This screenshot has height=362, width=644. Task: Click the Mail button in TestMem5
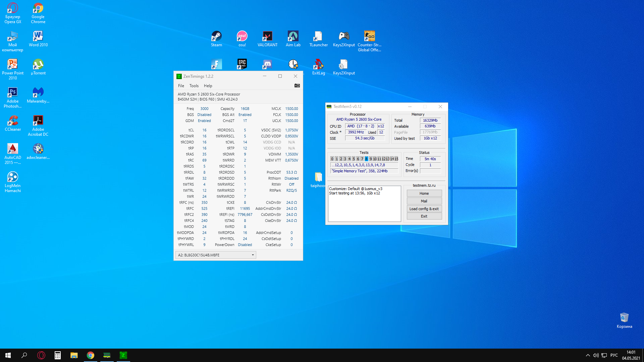[424, 201]
